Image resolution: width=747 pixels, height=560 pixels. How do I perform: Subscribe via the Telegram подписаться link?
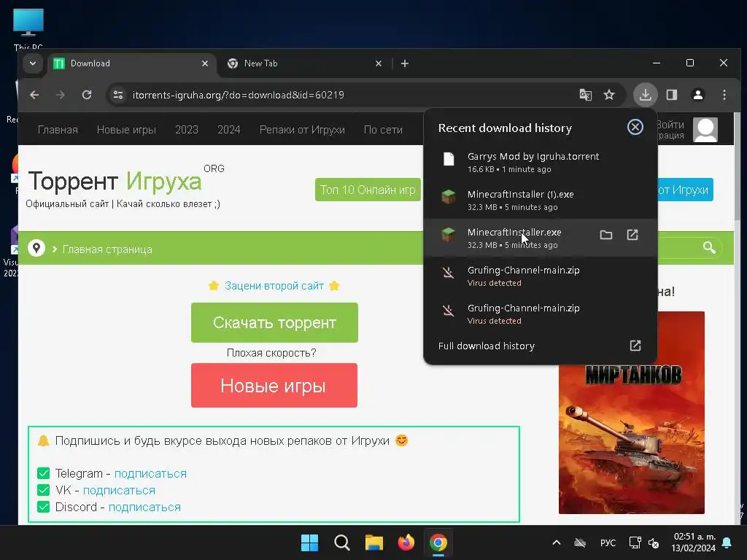click(150, 473)
